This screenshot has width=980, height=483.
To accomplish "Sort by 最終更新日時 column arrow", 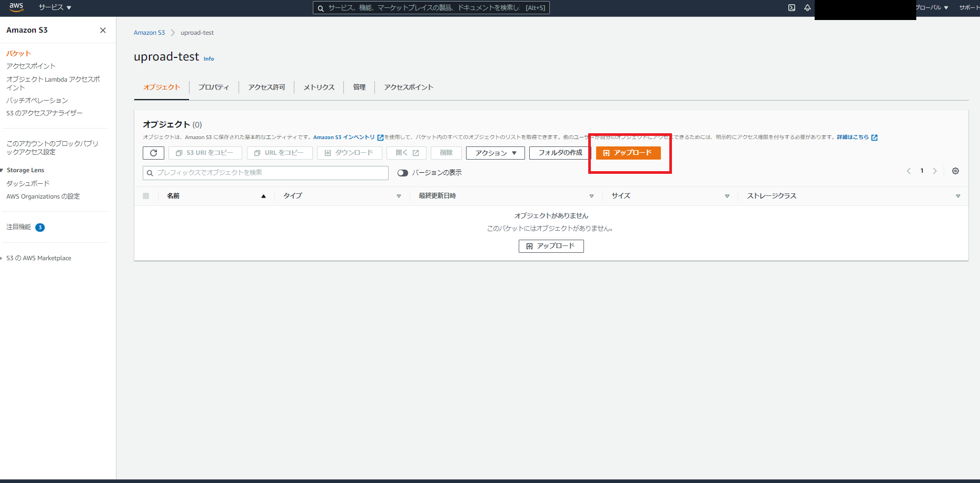I will coord(591,196).
